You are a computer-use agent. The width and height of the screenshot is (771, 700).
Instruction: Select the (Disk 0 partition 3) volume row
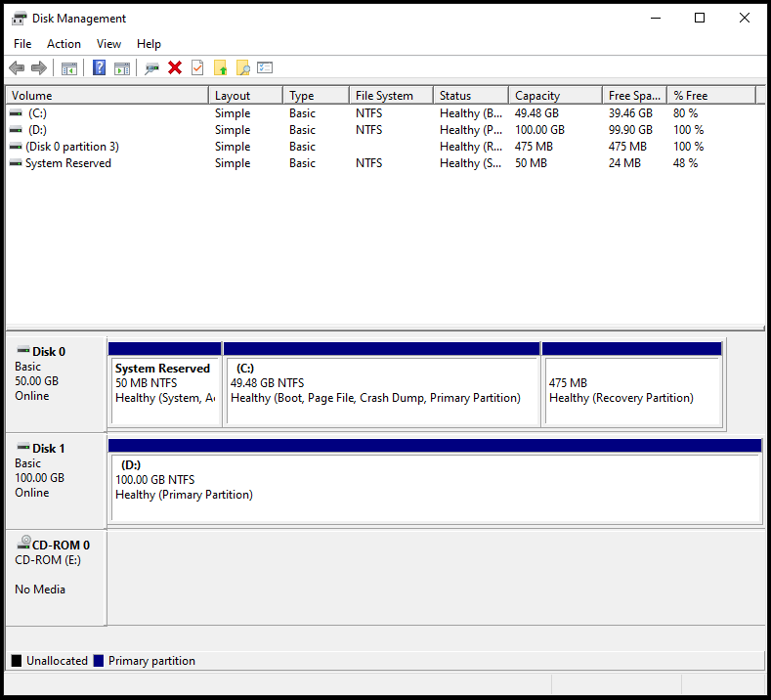[381, 147]
